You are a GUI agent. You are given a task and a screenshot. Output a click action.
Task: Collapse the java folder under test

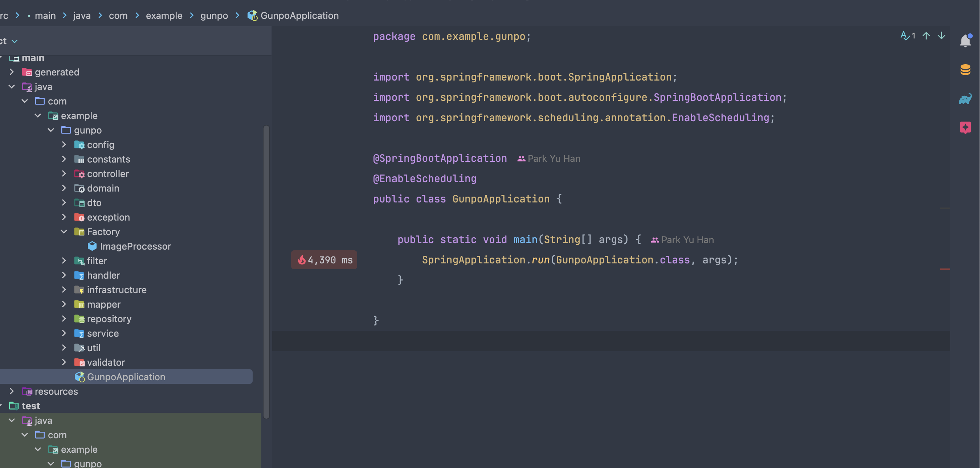pos(12,420)
